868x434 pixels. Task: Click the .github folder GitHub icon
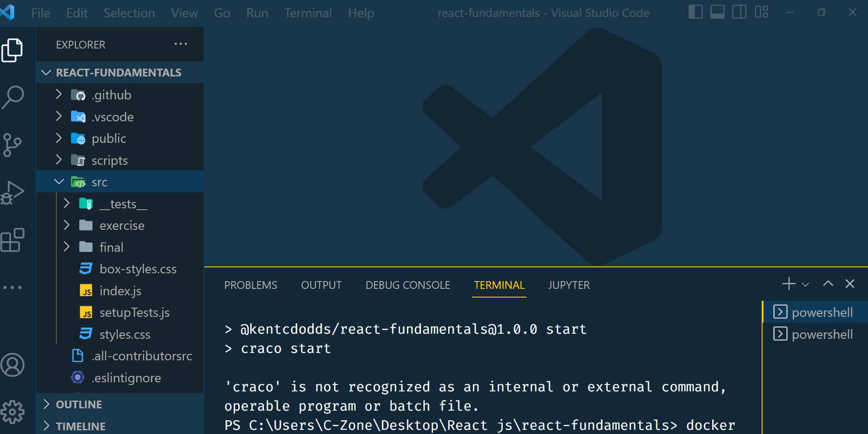coord(78,95)
